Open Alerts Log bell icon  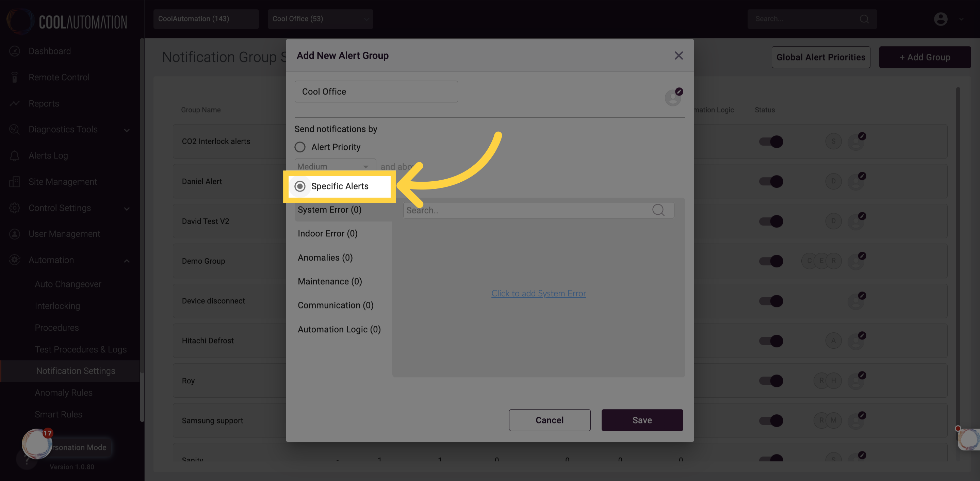14,155
